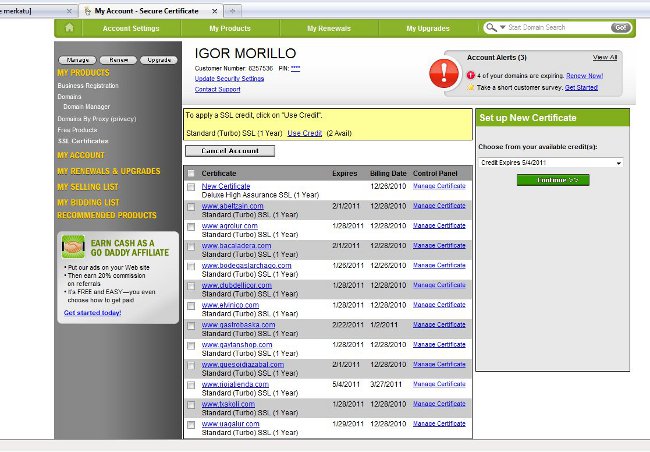650x452 pixels.
Task: Click the customer survey star icon
Action: (x=472, y=88)
